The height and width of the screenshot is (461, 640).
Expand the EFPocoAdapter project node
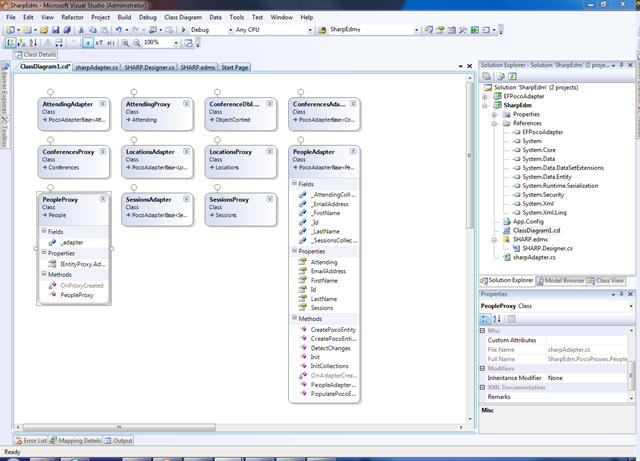click(484, 97)
